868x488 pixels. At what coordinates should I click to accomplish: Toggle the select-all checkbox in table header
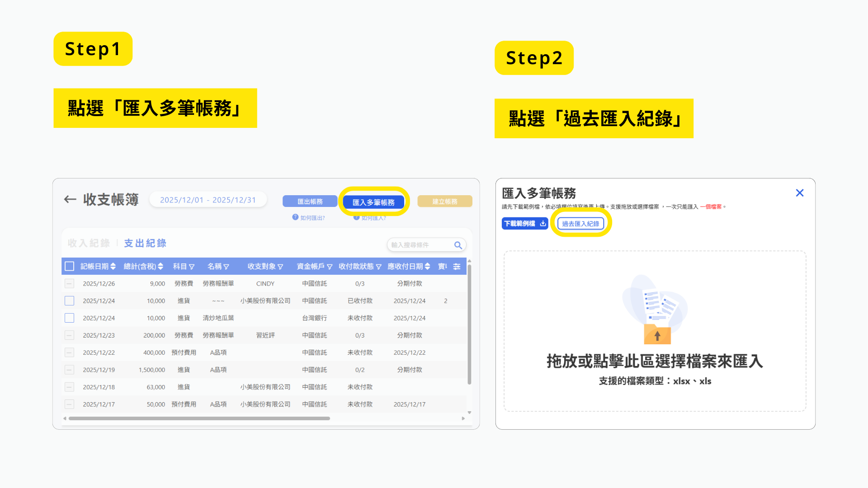(69, 267)
